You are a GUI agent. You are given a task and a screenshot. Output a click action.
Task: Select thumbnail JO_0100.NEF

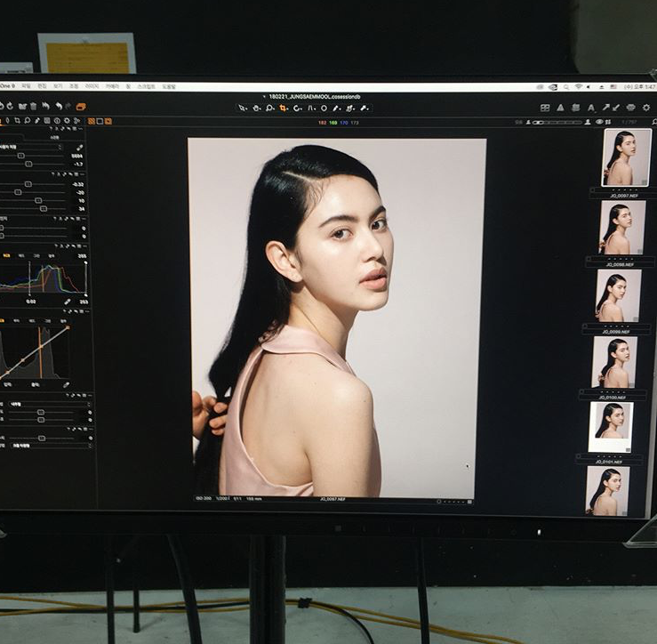point(614,362)
